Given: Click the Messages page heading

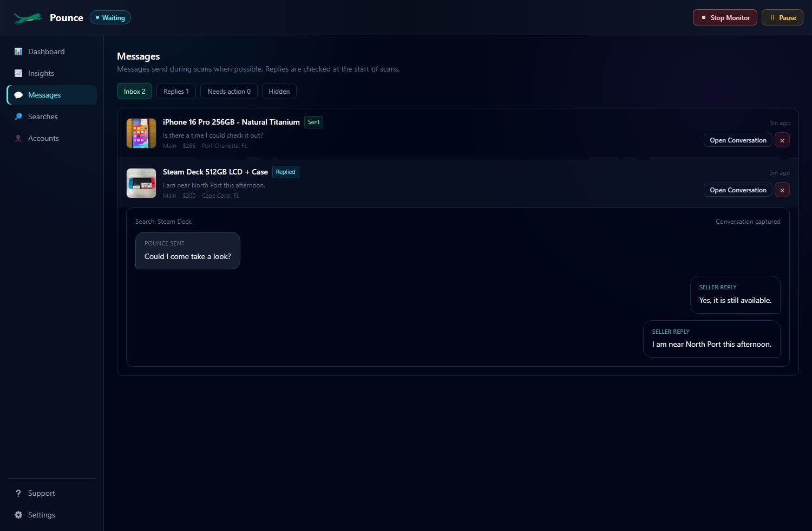Looking at the screenshot, I should tap(139, 56).
